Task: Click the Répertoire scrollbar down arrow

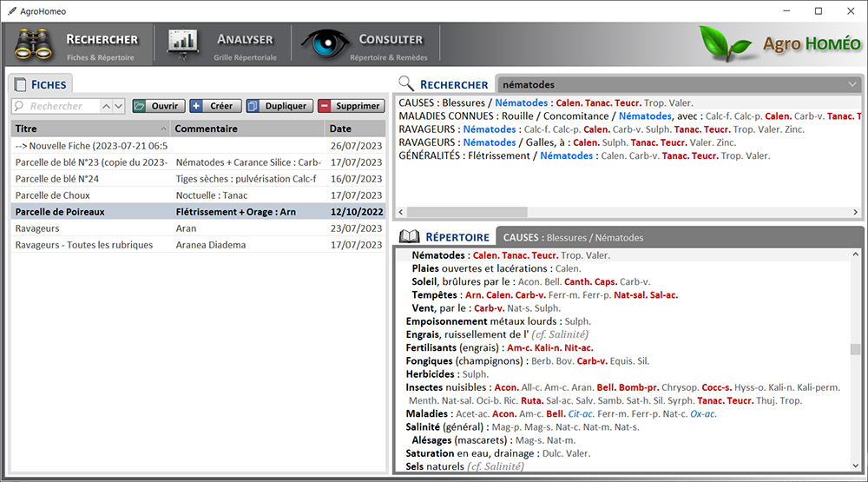Action: pyautogui.click(x=855, y=465)
